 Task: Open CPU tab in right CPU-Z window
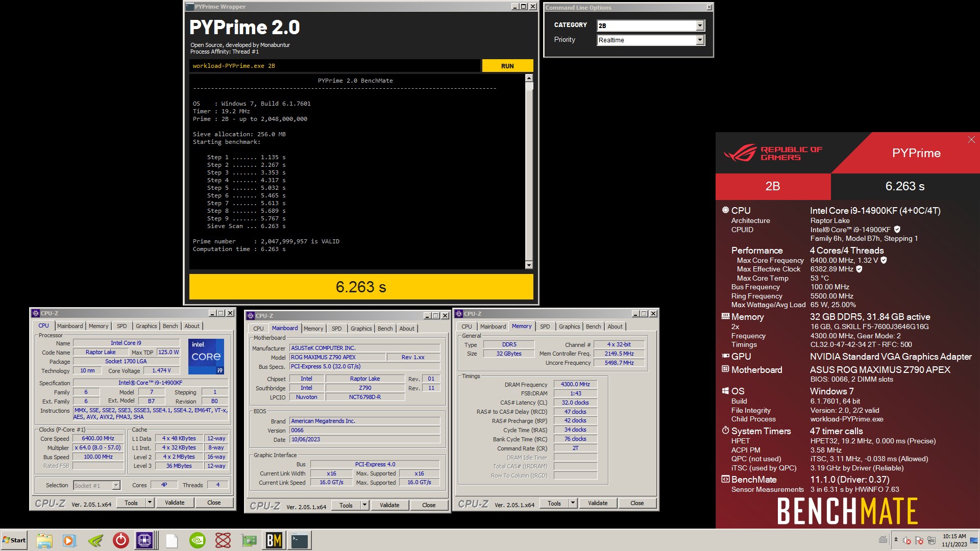(x=467, y=327)
